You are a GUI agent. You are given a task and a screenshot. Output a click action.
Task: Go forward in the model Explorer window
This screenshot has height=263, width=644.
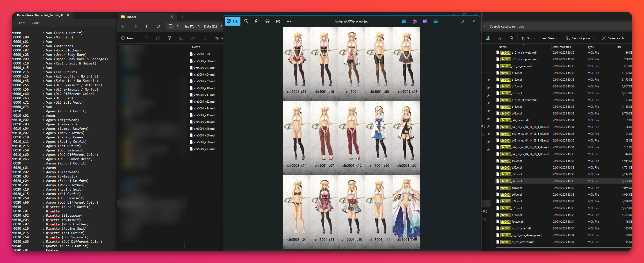point(135,26)
